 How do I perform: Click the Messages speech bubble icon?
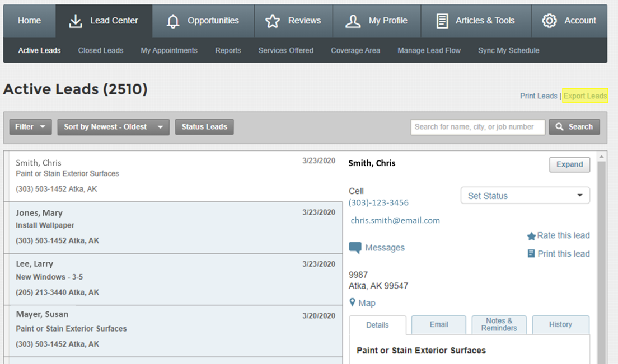click(x=355, y=248)
